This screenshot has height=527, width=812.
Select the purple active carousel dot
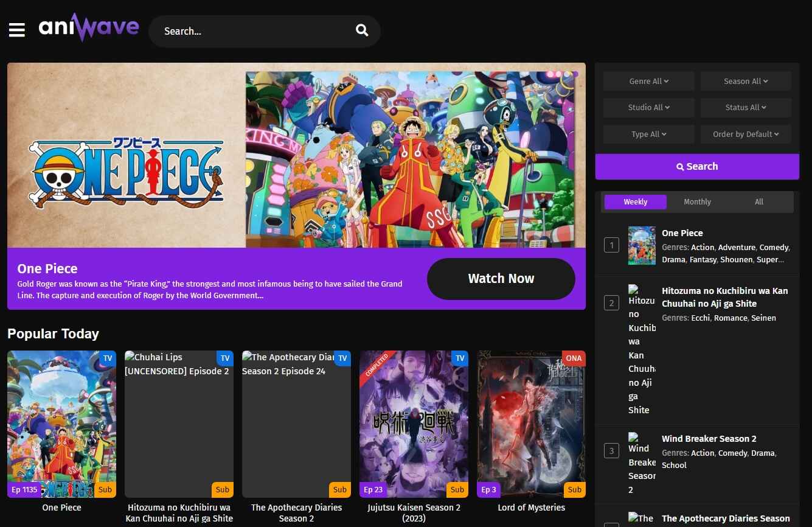tap(575, 74)
